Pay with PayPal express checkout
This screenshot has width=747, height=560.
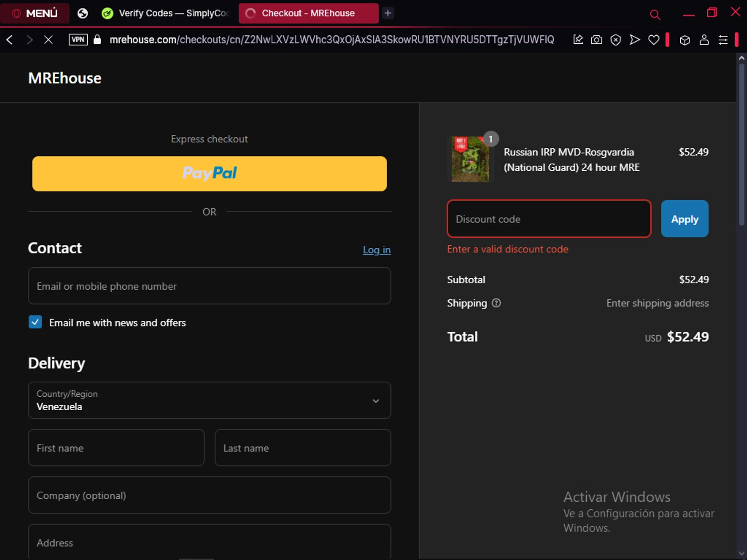point(210,174)
